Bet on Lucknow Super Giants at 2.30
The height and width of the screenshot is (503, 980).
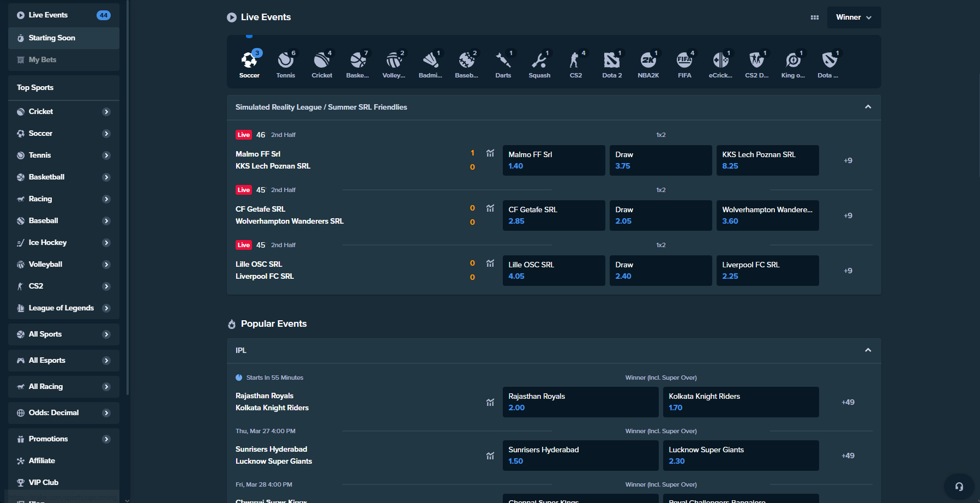coord(741,456)
